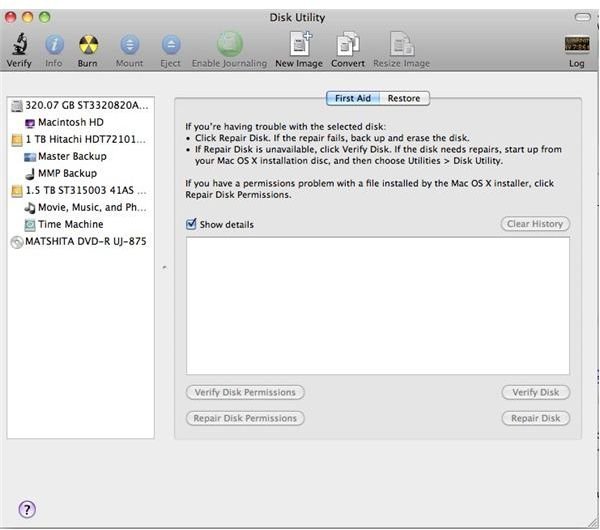
Task: Click the Resize Image toolbar icon
Action: click(401, 44)
